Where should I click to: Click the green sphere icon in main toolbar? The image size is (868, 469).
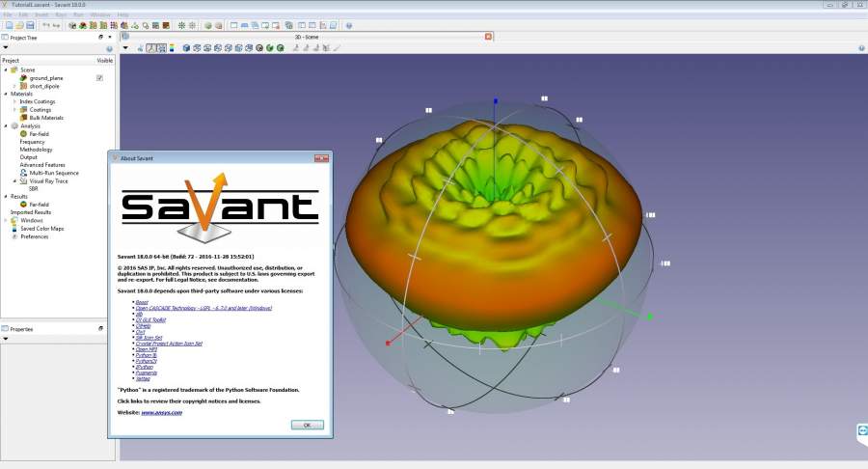coord(208,25)
